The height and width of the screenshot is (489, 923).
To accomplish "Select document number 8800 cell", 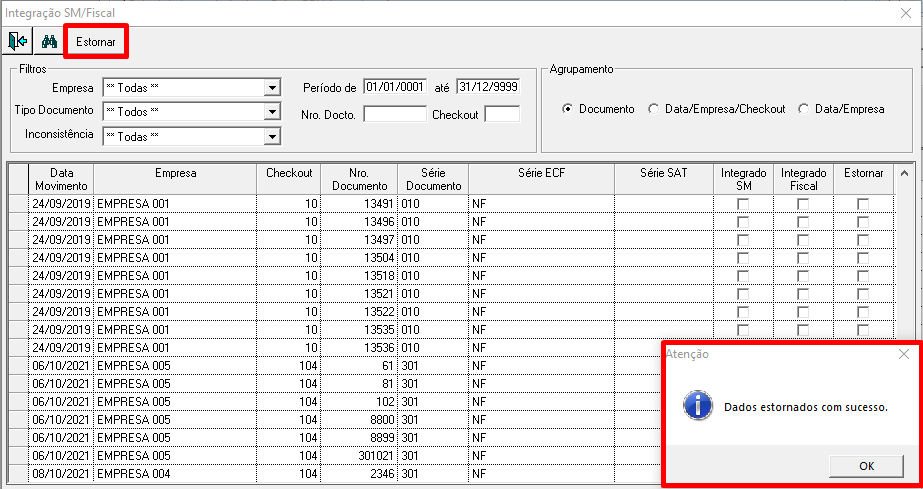I will coord(359,420).
